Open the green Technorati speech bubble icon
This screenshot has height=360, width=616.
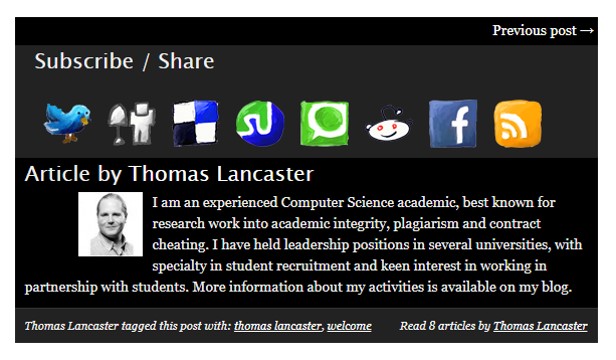[x=324, y=123]
